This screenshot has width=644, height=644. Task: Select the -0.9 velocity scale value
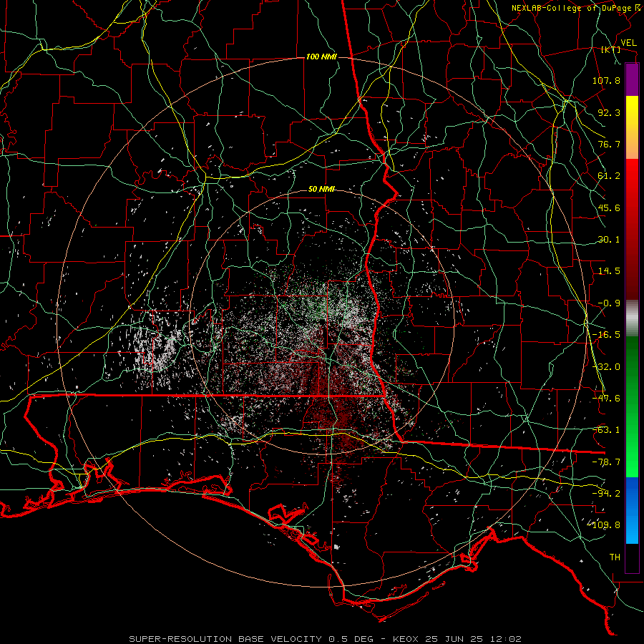(609, 303)
